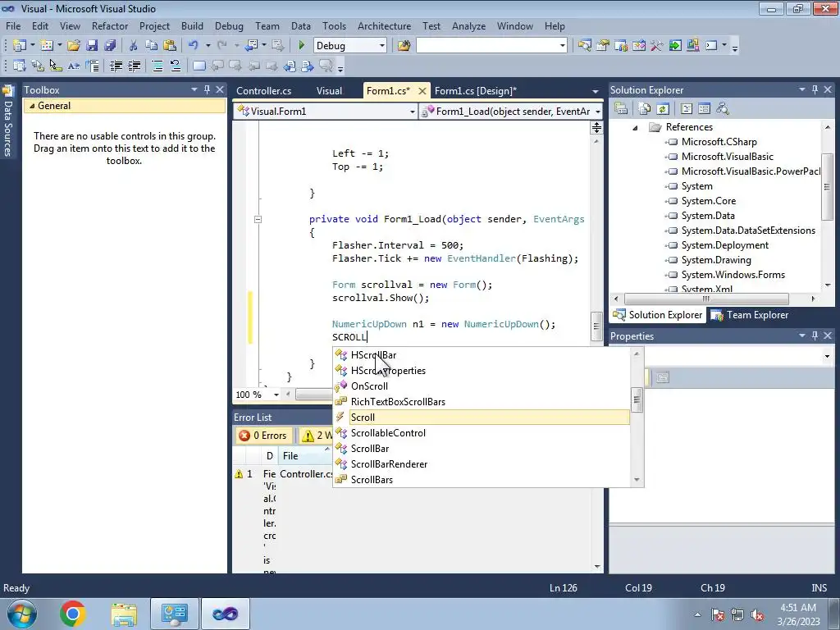Toggle auto-hide pin on Properties panel
Image resolution: width=840 pixels, height=630 pixels.
coord(815,336)
